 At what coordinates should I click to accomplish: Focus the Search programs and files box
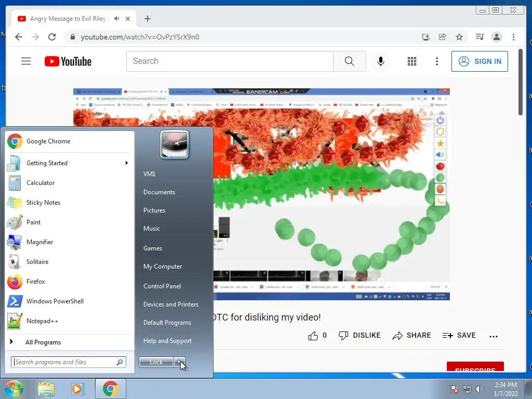tap(69, 362)
